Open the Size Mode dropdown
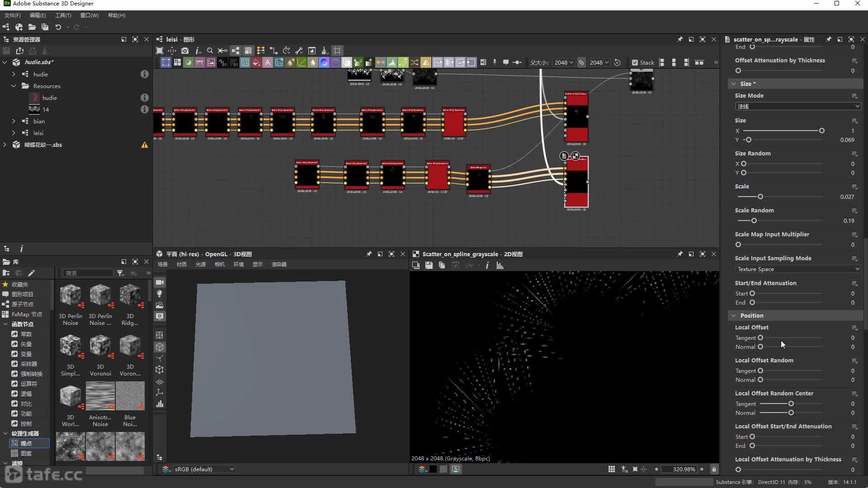 click(797, 106)
